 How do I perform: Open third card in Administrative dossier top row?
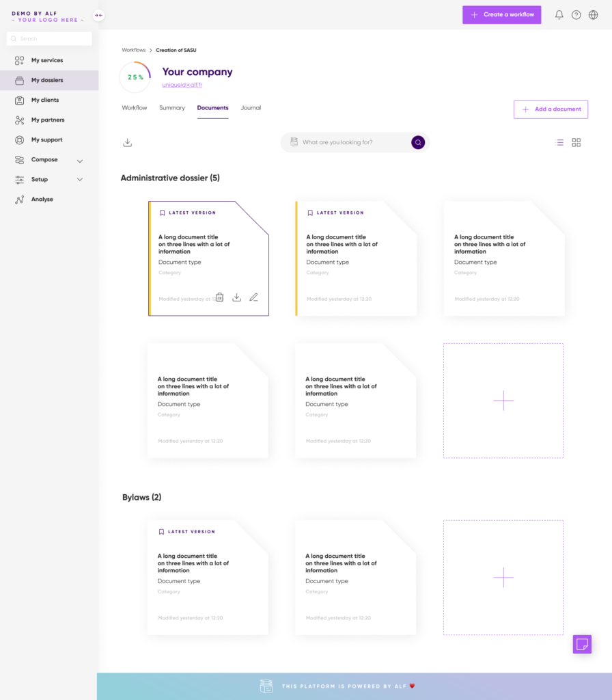pos(504,258)
